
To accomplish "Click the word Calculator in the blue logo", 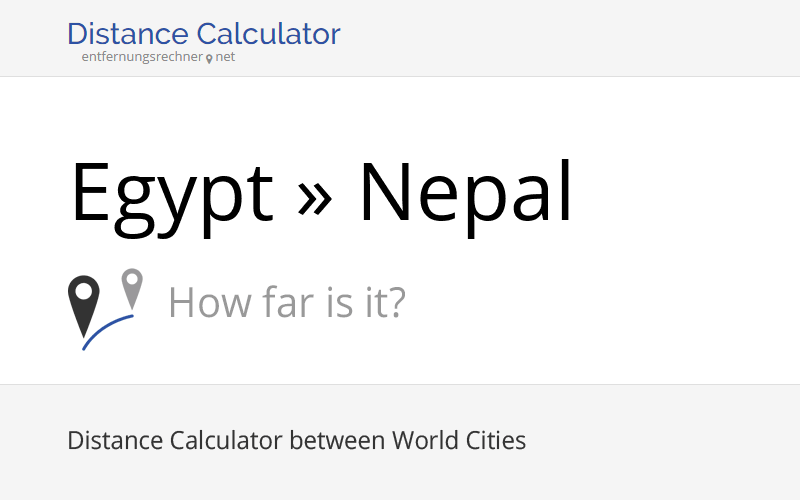I will tap(268, 34).
